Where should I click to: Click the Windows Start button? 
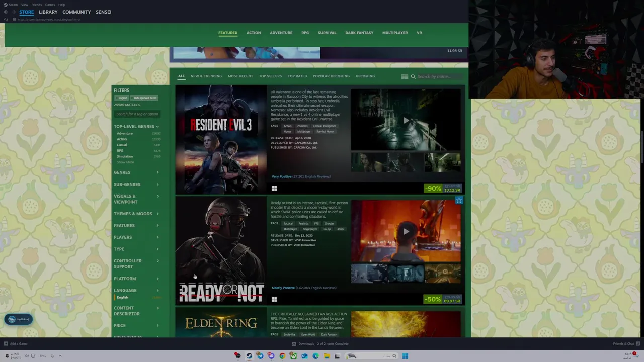(405, 356)
